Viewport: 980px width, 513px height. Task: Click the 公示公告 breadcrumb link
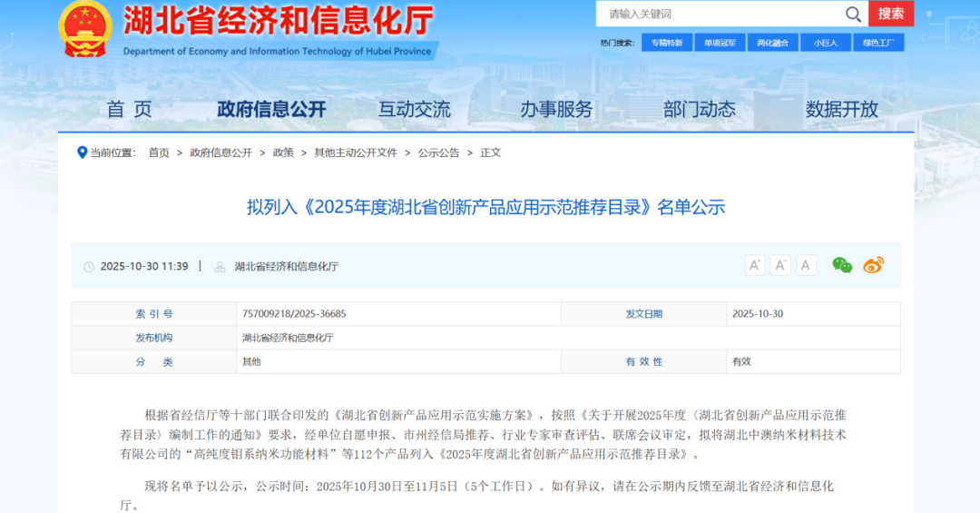[438, 153]
